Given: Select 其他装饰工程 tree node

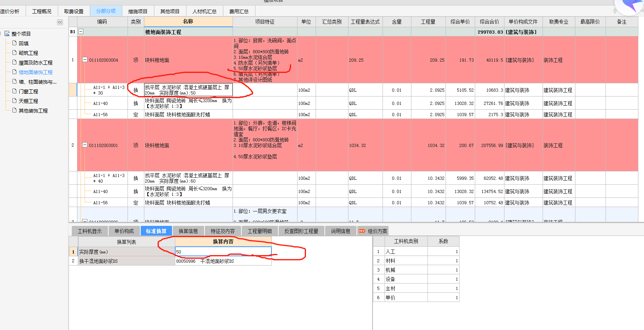Looking at the screenshot, I should [33, 111].
